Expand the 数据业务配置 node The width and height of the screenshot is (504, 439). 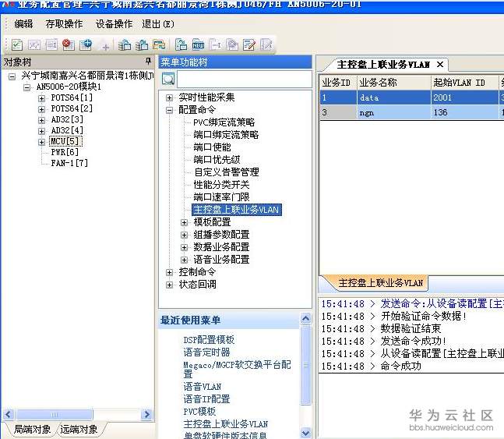pos(184,247)
